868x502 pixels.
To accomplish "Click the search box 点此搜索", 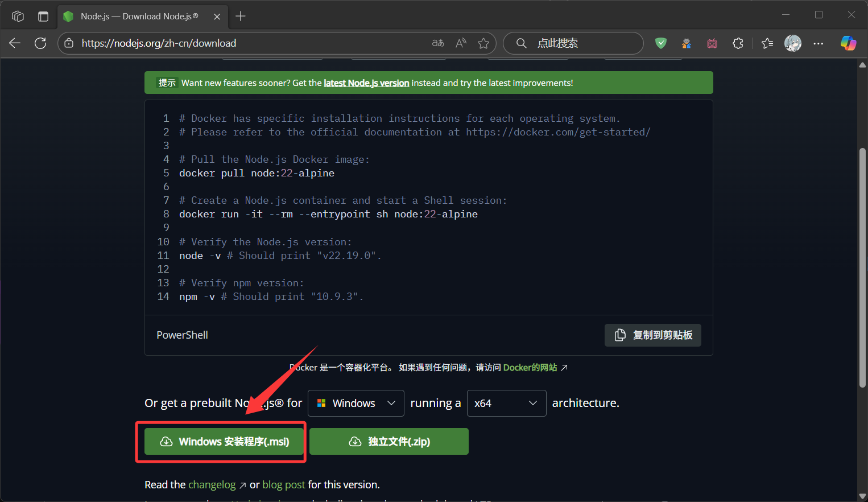I will pyautogui.click(x=573, y=43).
